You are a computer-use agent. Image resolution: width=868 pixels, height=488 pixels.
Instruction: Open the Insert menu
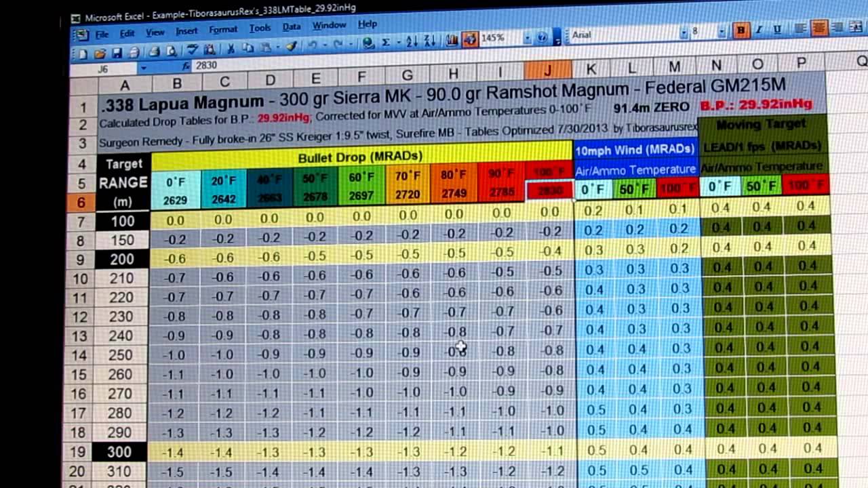186,30
